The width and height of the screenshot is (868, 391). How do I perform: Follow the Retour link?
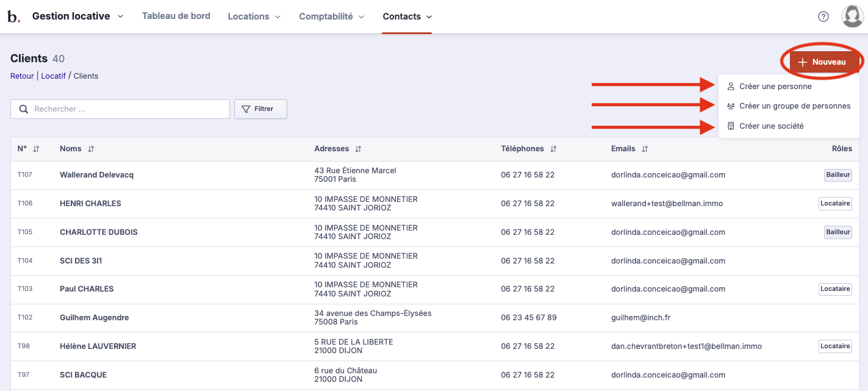pyautogui.click(x=22, y=76)
